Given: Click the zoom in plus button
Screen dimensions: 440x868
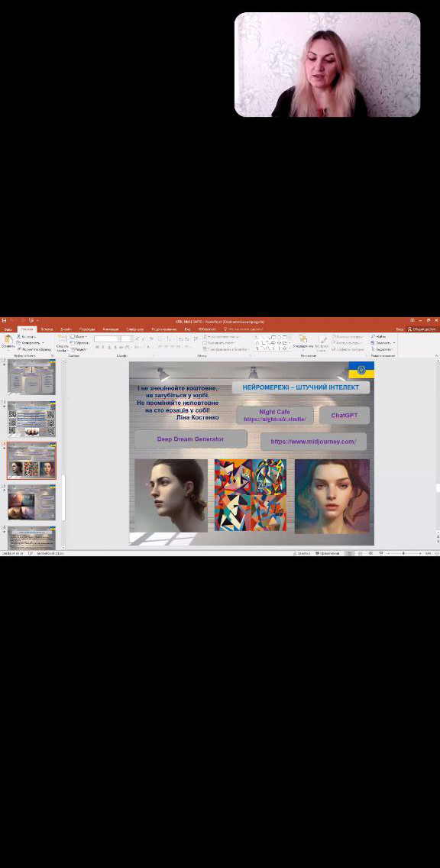Looking at the screenshot, I should (420, 553).
